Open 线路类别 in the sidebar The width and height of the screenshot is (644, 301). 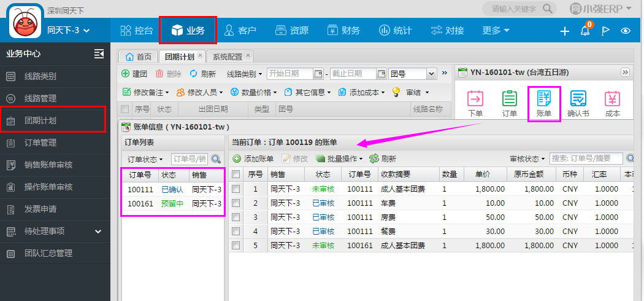click(55, 76)
